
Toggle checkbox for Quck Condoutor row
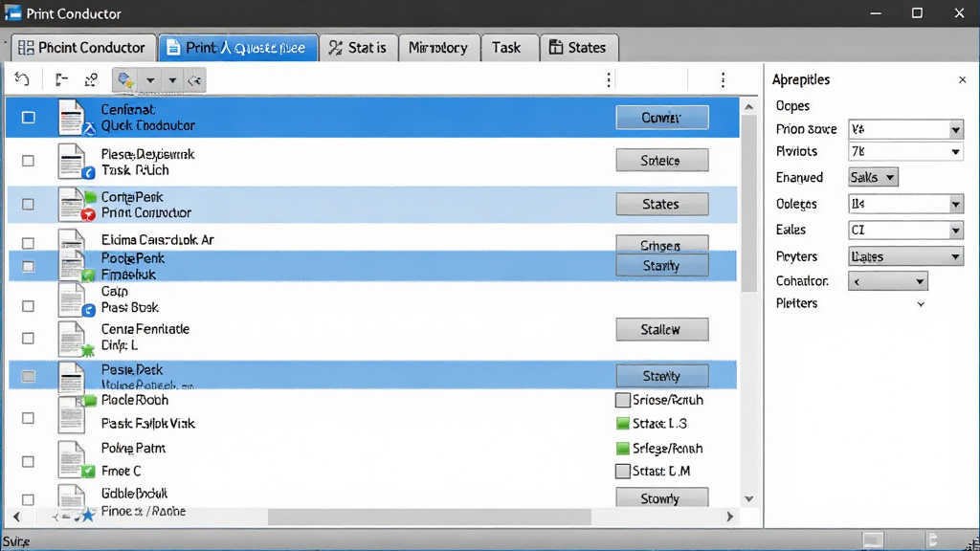28,118
